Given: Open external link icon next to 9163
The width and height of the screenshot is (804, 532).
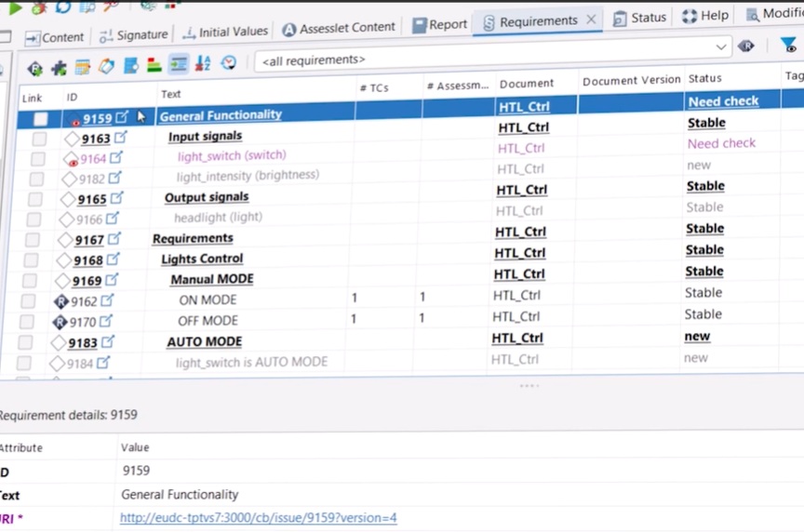Looking at the screenshot, I should point(121,137).
